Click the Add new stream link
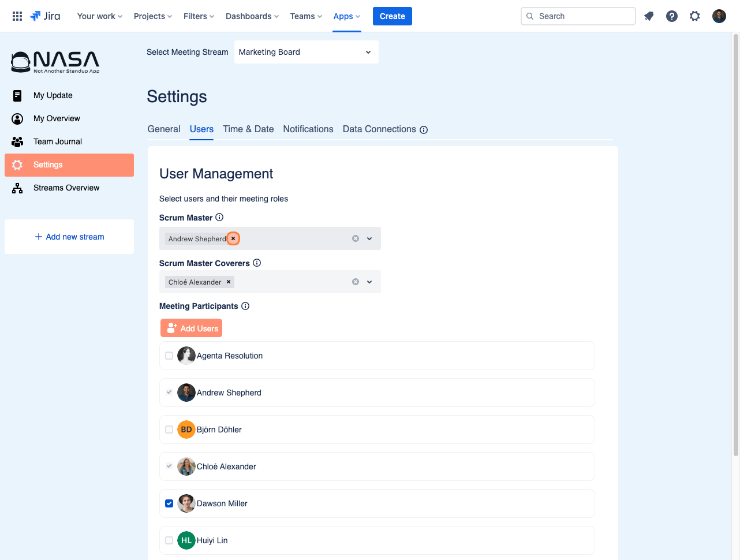The width and height of the screenshot is (740, 560). (x=69, y=237)
